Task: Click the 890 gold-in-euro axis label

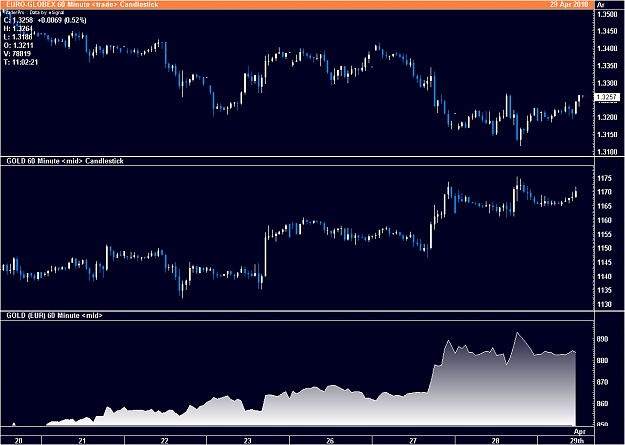Action: tap(603, 339)
